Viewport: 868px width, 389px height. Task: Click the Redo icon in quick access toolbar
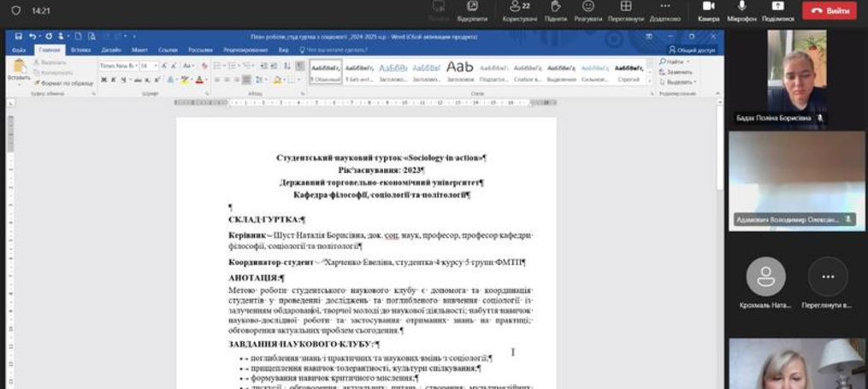[x=49, y=36]
